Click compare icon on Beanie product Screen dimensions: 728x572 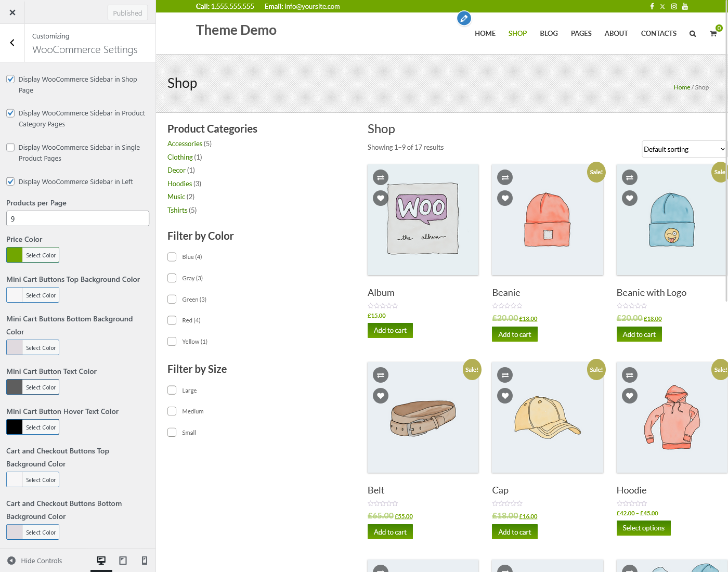(505, 177)
